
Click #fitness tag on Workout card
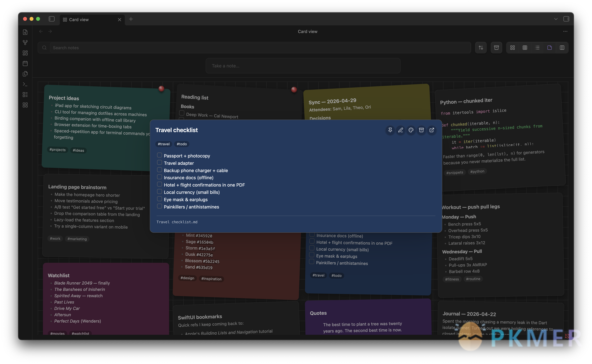pyautogui.click(x=452, y=279)
